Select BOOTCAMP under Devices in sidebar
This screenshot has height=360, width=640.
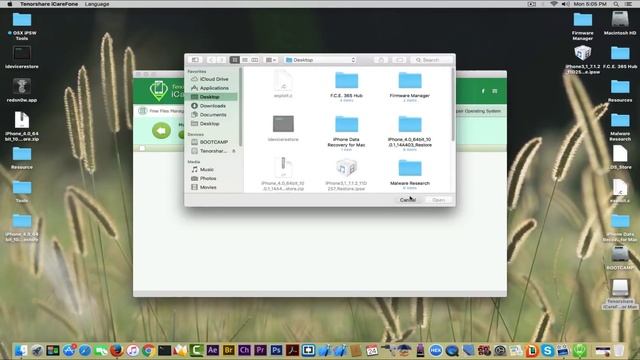click(x=213, y=142)
